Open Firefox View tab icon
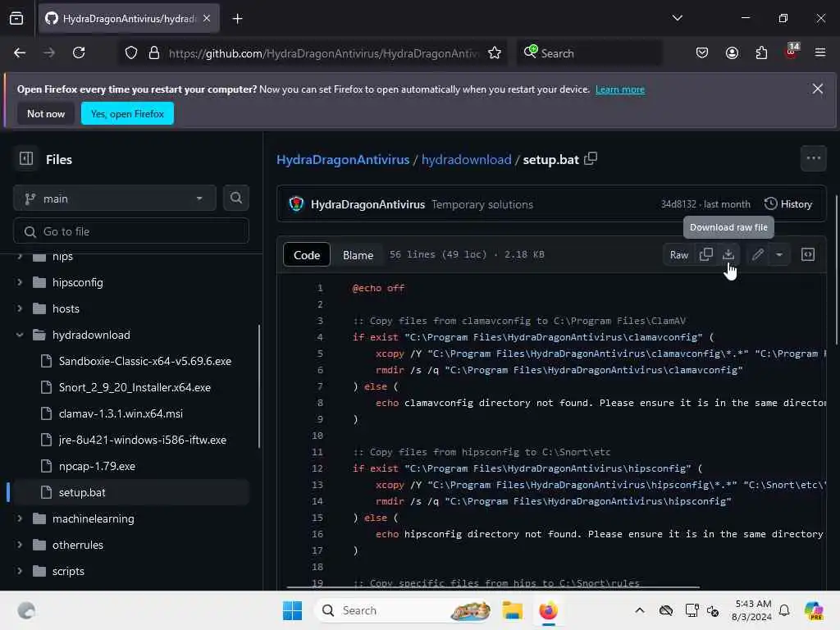Screen dimensions: 840x630 16,19
